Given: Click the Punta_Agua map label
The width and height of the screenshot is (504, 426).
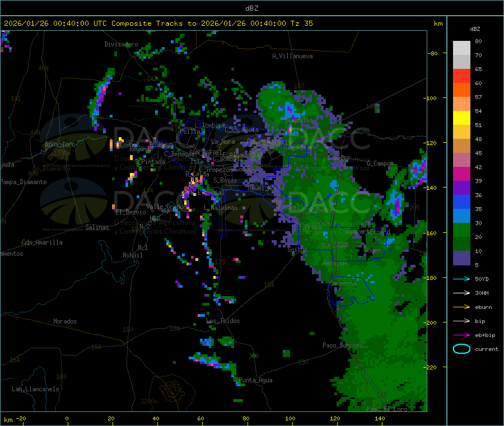Looking at the screenshot, I should (x=255, y=380).
